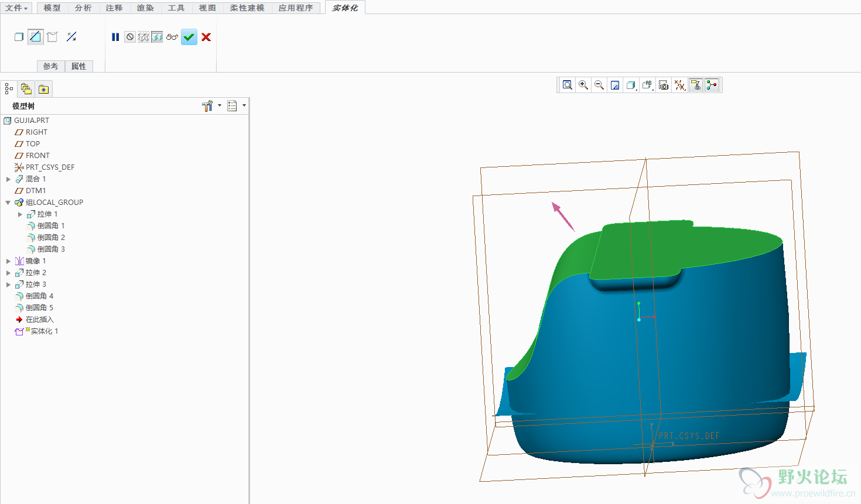The width and height of the screenshot is (861, 504).
Task: Expand the 拉伸 2 feature node
Action: (8, 273)
